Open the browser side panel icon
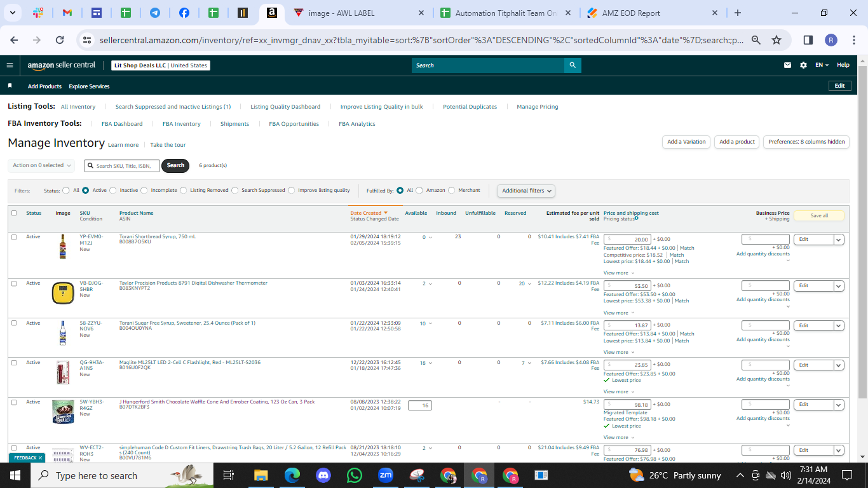The height and width of the screenshot is (488, 868). 808,40
